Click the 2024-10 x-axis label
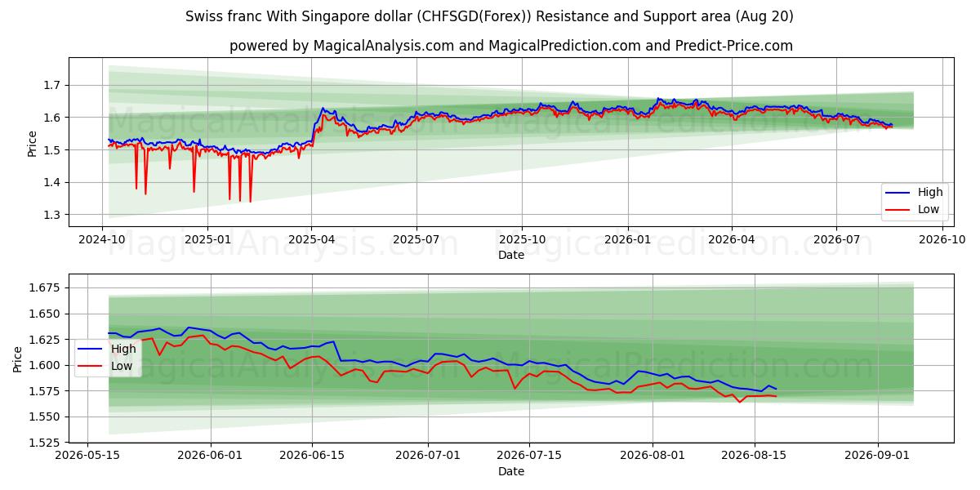Viewport: 980px width, 490px height. 102,240
